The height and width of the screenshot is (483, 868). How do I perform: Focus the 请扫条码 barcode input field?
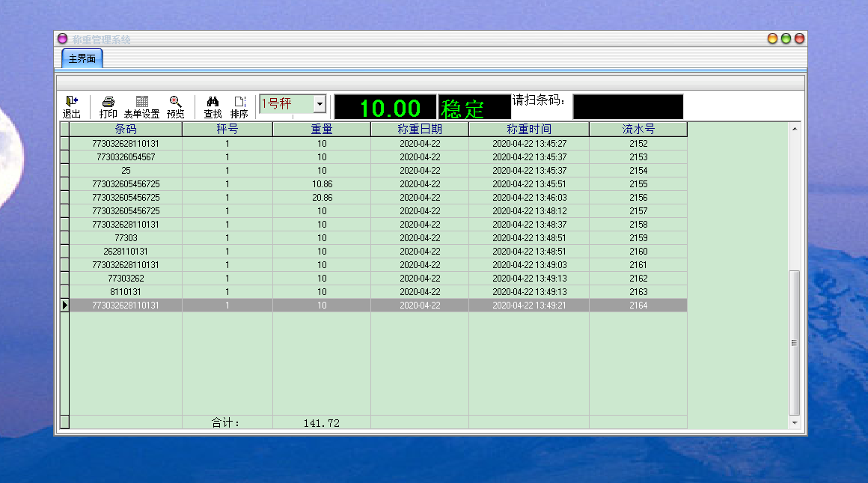628,107
